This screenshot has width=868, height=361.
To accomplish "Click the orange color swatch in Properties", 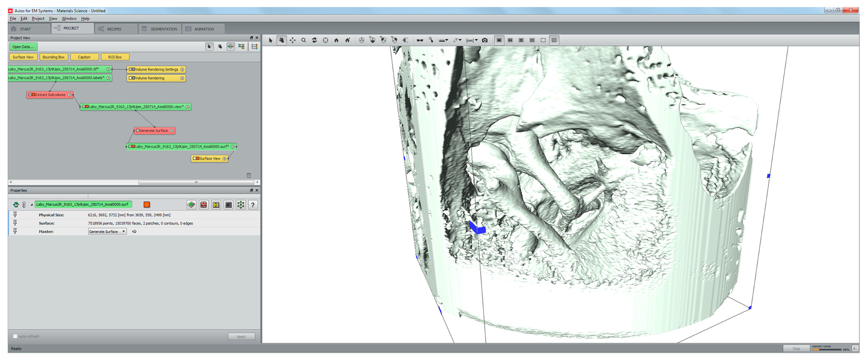I will pyautogui.click(x=147, y=205).
